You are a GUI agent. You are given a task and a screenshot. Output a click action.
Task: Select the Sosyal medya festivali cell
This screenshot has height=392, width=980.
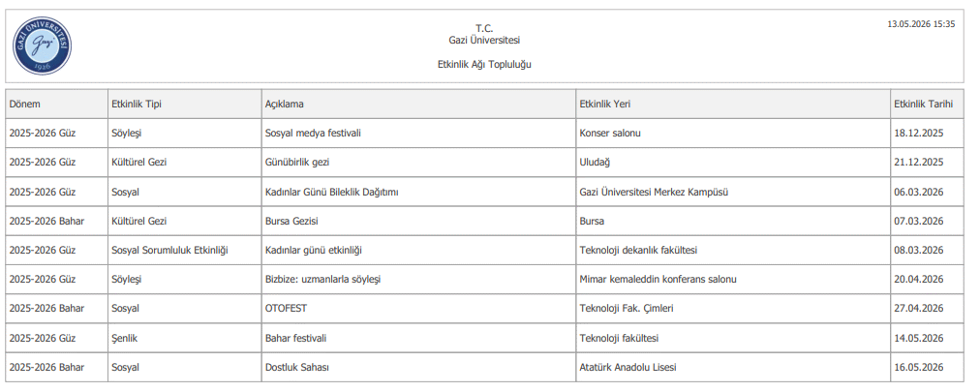pyautogui.click(x=418, y=133)
